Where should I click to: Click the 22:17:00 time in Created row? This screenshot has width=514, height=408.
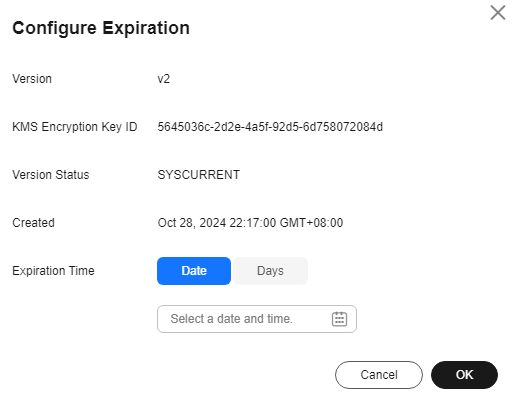253,223
